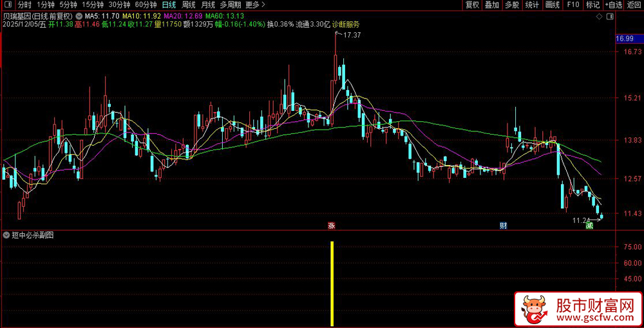Viewport: 644px width, 328px height.
Task: Select the 60分钟 period tab
Action: pyautogui.click(x=146, y=5)
